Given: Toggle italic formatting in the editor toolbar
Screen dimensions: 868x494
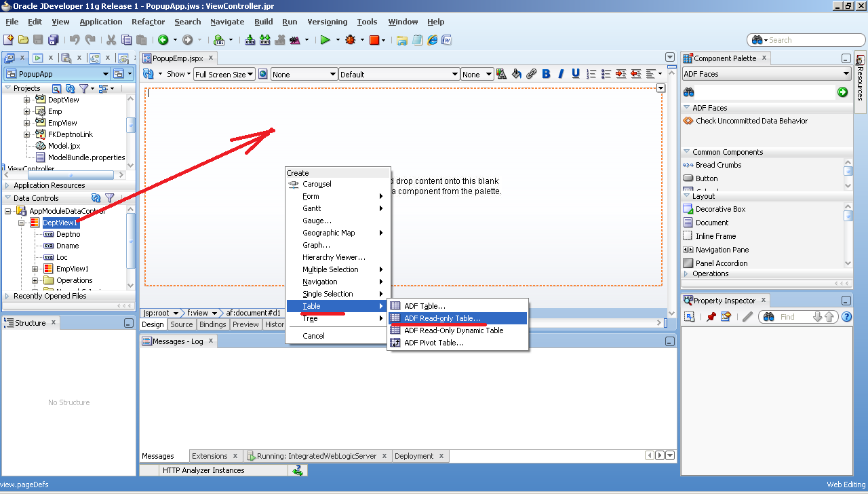Looking at the screenshot, I should pyautogui.click(x=559, y=73).
